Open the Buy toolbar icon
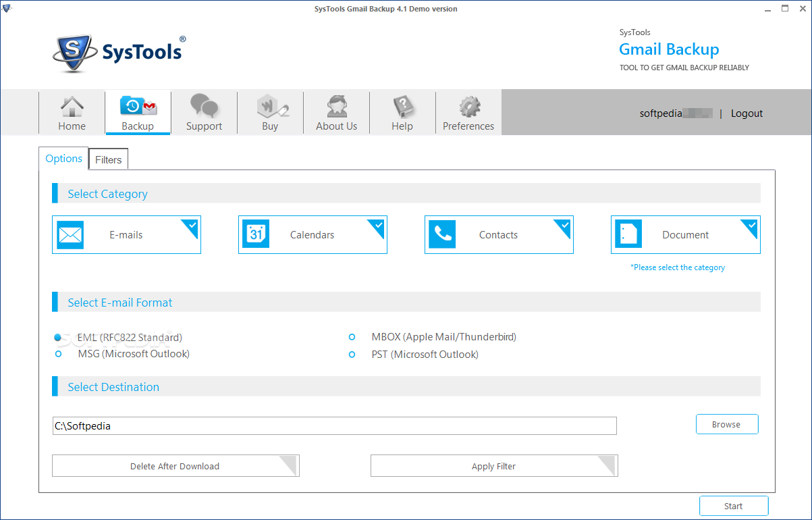812x520 pixels. [270, 113]
